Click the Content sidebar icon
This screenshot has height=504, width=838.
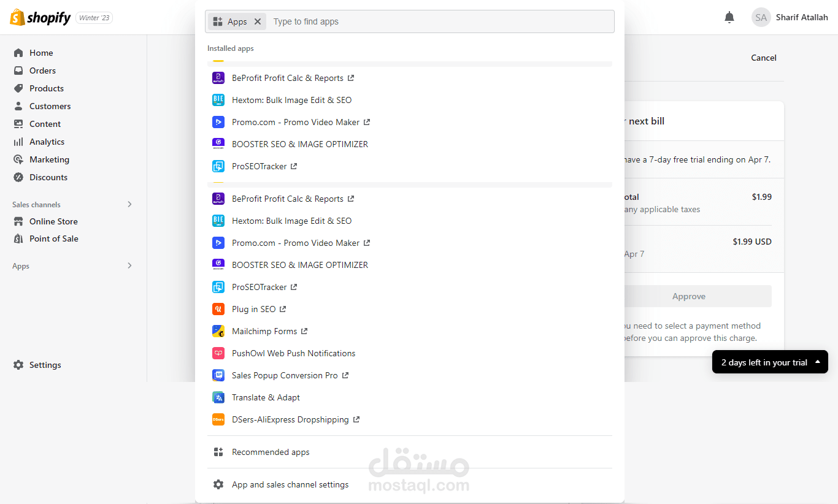pyautogui.click(x=18, y=124)
